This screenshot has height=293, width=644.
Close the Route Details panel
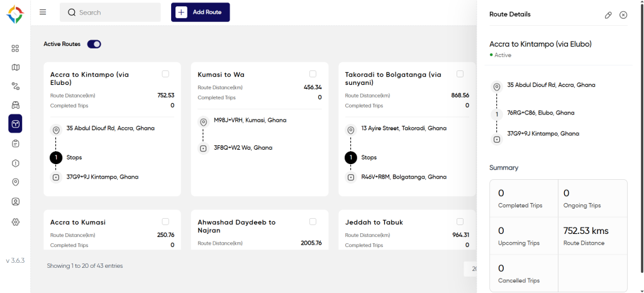coord(623,14)
